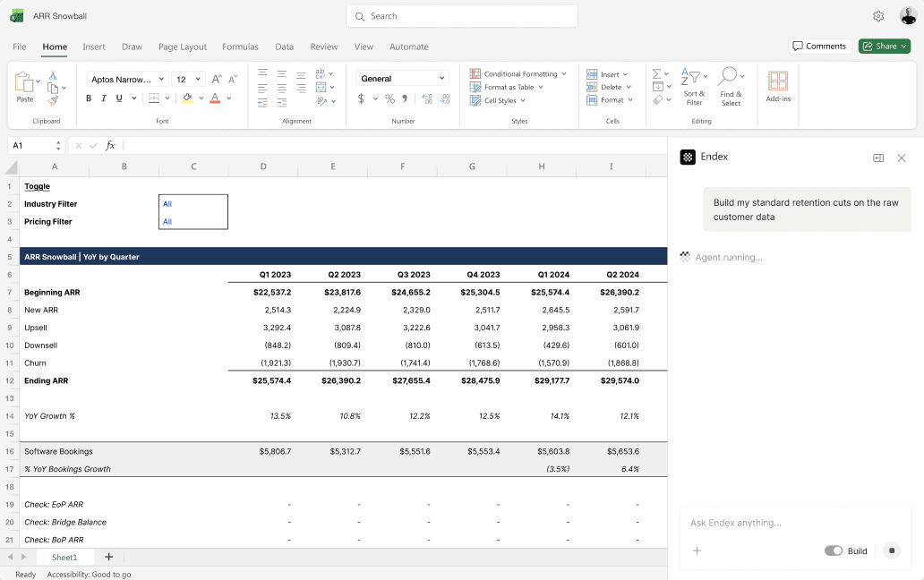Toggle the Build switch

(834, 550)
